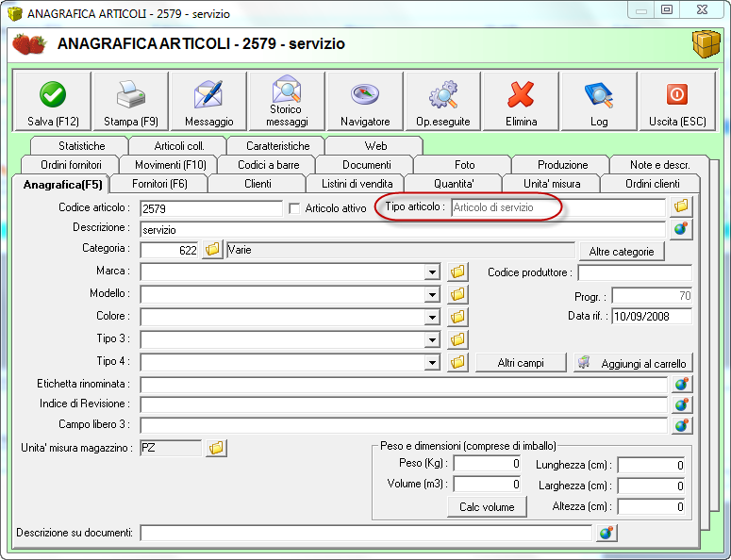Switch to Fornitori (F6) tab

pyautogui.click(x=159, y=184)
